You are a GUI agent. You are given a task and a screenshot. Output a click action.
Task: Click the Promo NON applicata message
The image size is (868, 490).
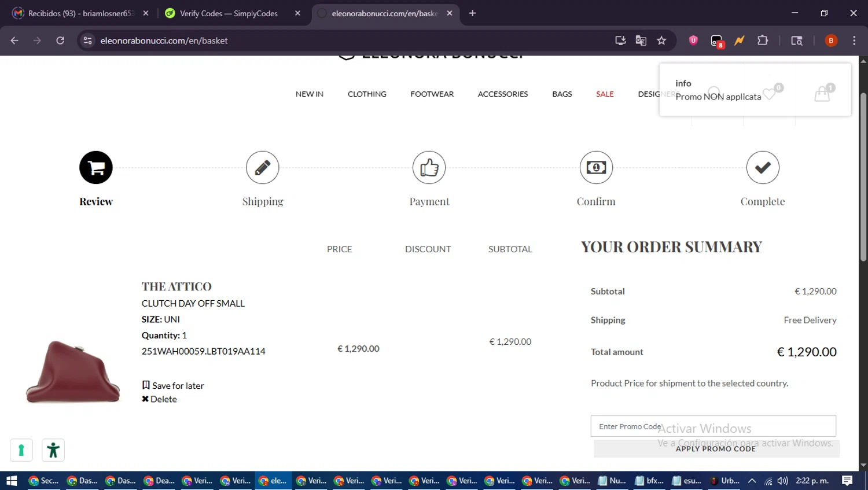[718, 97]
